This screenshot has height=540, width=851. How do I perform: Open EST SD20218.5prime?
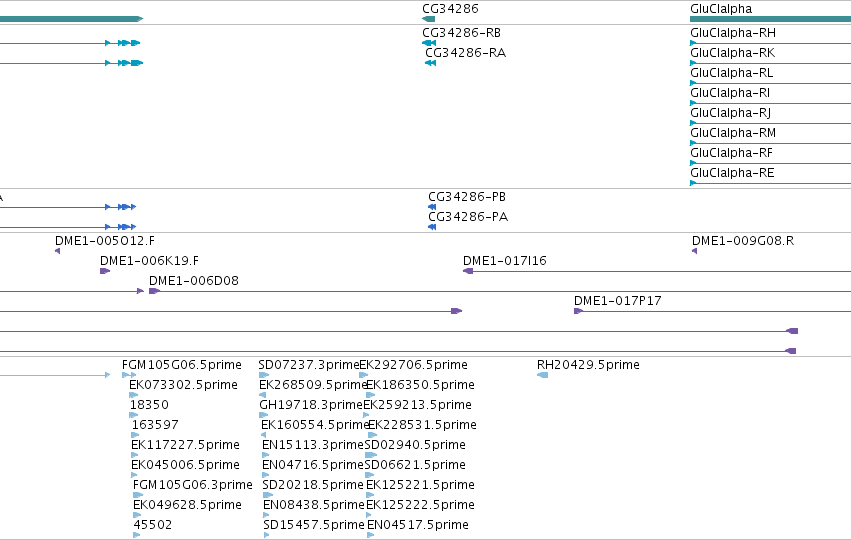point(313,485)
